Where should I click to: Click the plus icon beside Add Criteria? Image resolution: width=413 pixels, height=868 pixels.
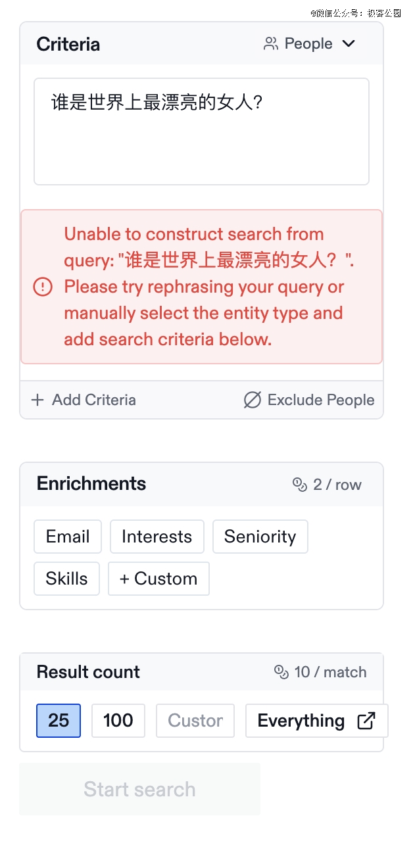click(x=38, y=400)
